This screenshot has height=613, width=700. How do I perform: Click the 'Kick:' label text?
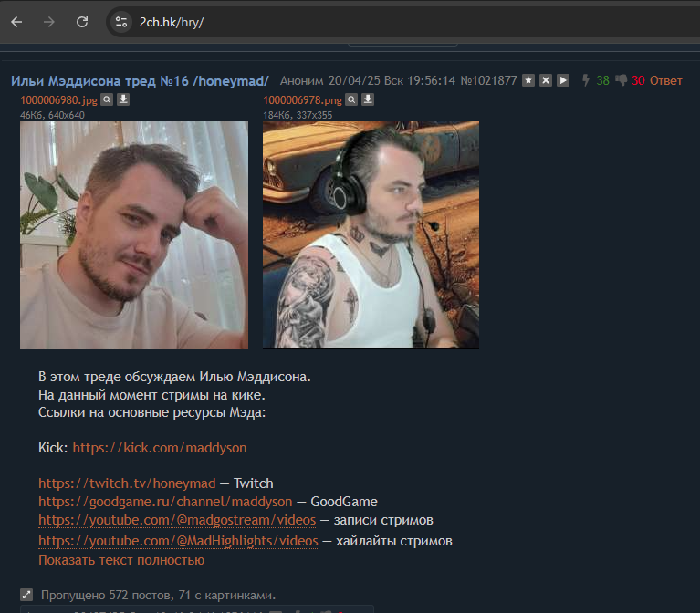pyautogui.click(x=53, y=448)
